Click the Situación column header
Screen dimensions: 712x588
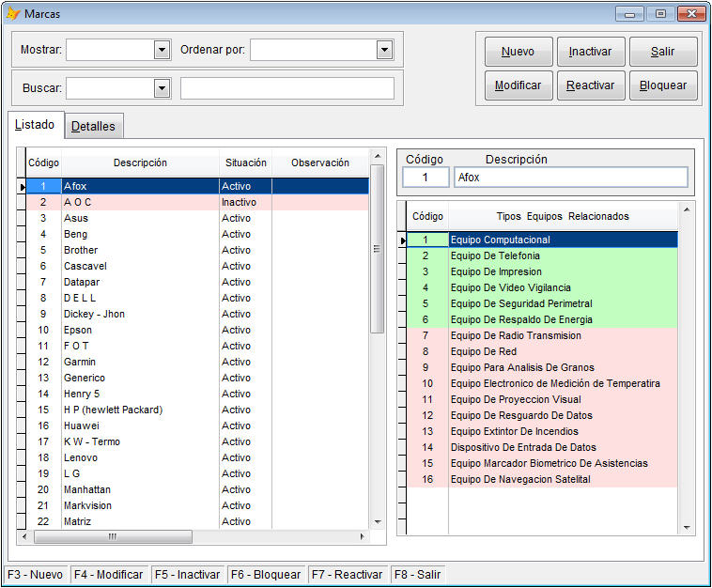coord(246,162)
